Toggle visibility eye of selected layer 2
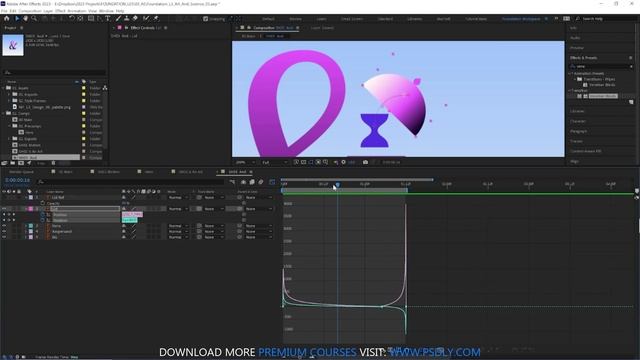The image size is (640, 360). pos(4,209)
